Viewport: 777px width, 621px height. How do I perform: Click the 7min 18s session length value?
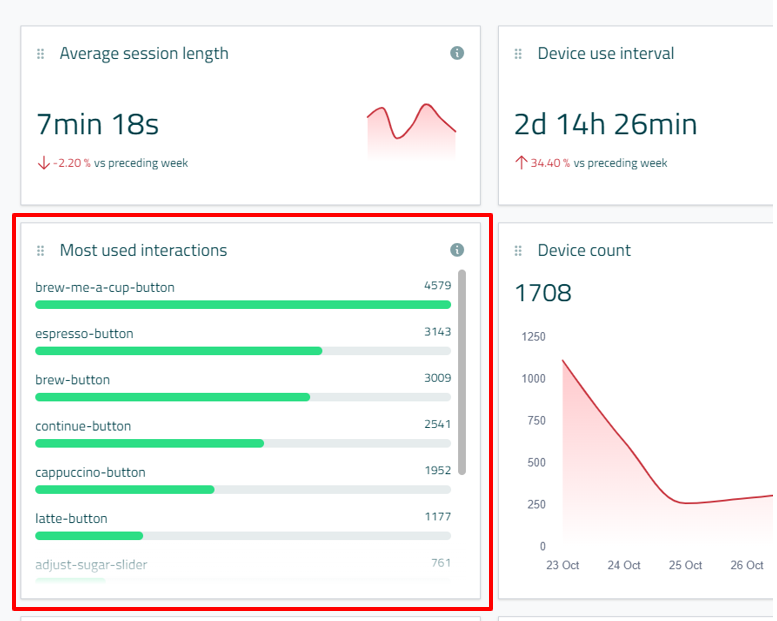(x=97, y=125)
